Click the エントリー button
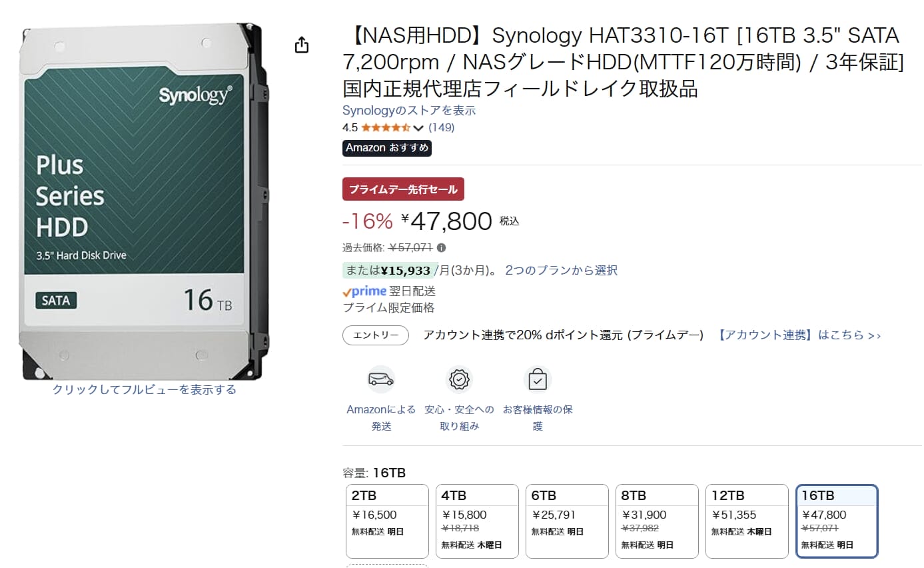Viewport: 924px width, 568px height. [376, 335]
